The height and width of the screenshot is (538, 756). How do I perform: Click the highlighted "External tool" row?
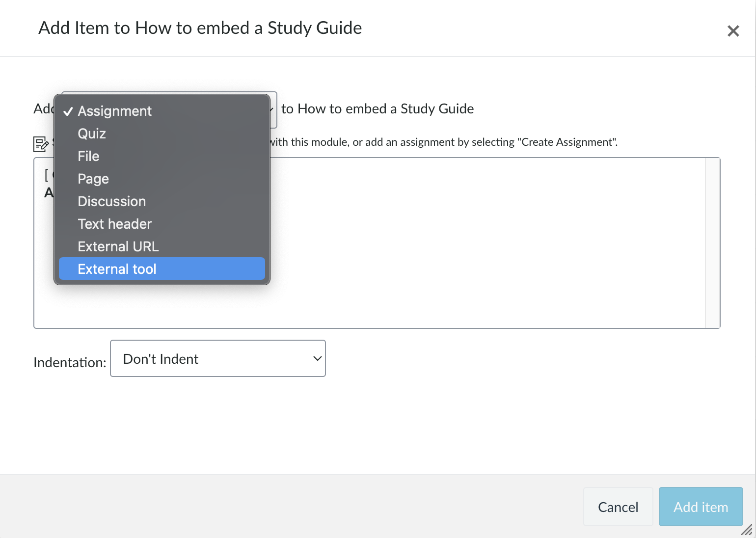tap(162, 269)
